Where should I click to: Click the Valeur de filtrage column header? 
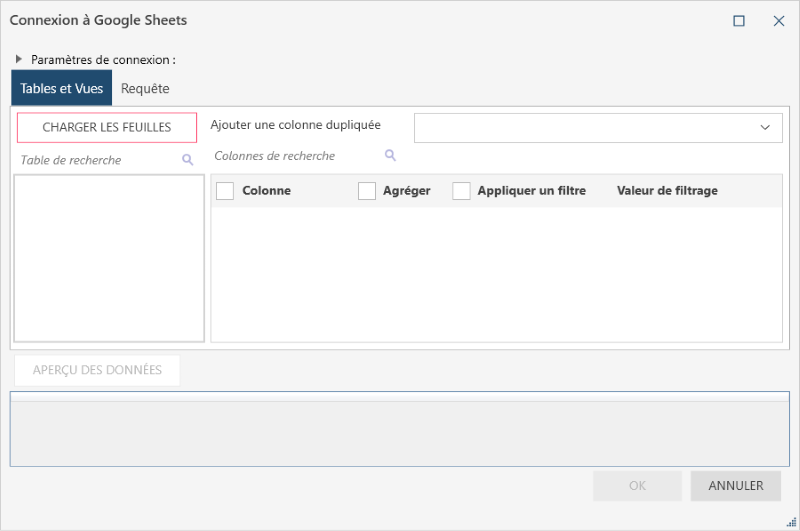667,191
